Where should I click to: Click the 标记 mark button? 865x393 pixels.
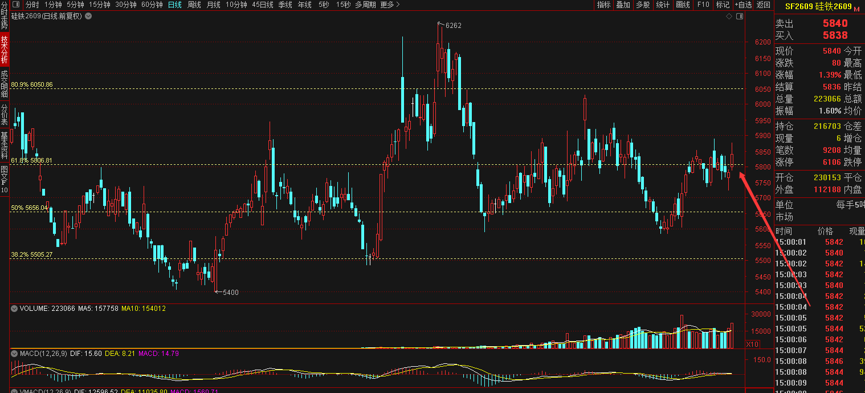coord(722,4)
